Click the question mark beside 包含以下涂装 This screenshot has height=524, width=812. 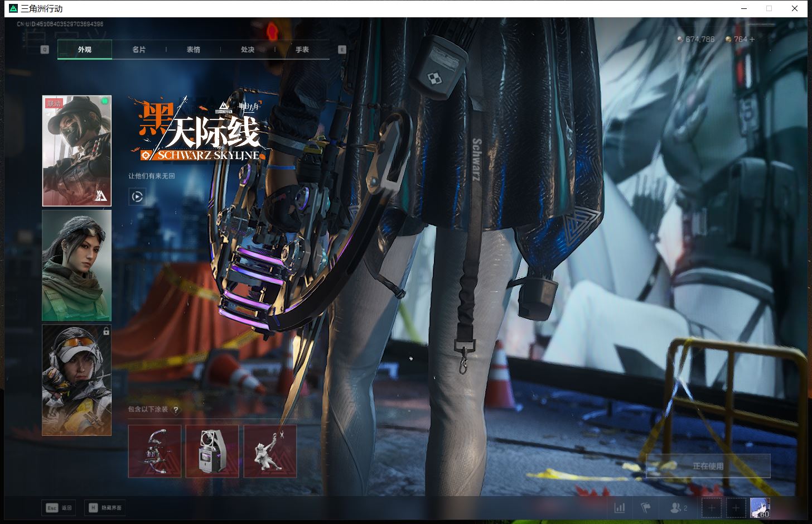(x=176, y=410)
